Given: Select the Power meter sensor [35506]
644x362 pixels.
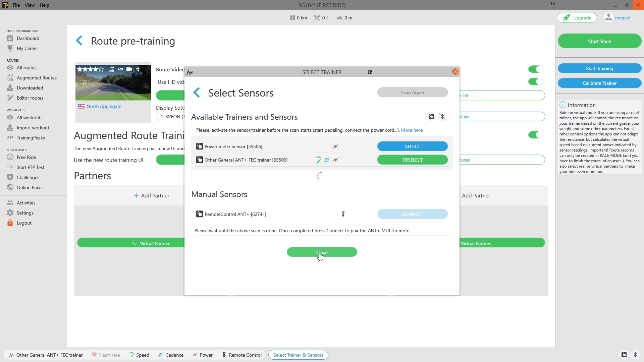Looking at the screenshot, I should point(412,146).
